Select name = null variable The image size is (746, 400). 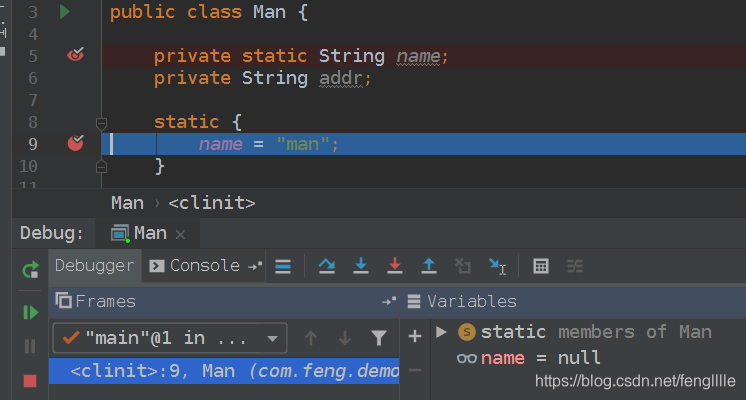528,358
